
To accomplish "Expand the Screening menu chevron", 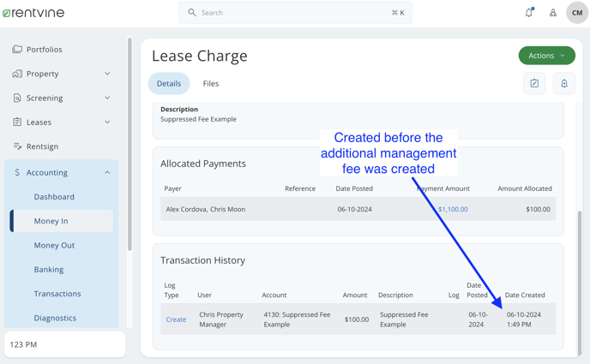I will [x=107, y=98].
